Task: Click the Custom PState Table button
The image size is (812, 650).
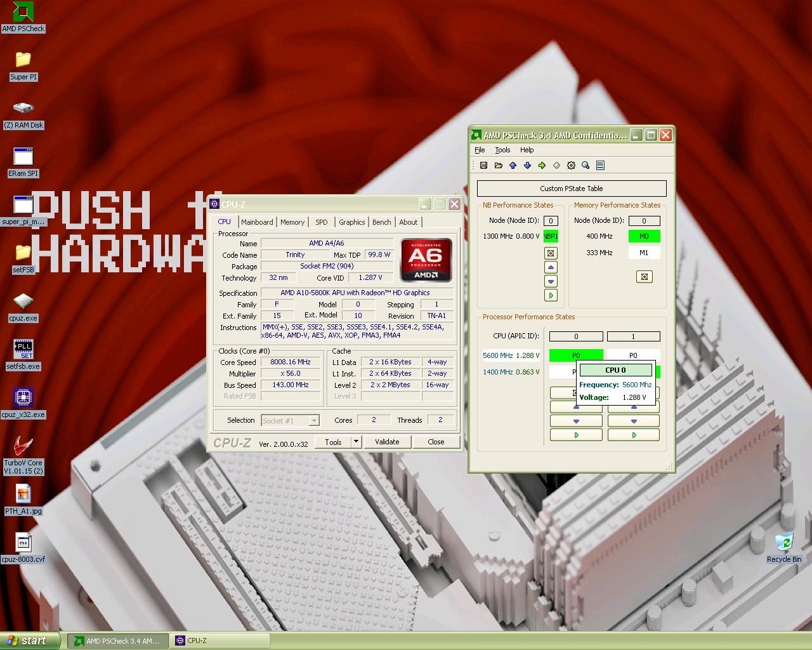Action: [x=572, y=189]
